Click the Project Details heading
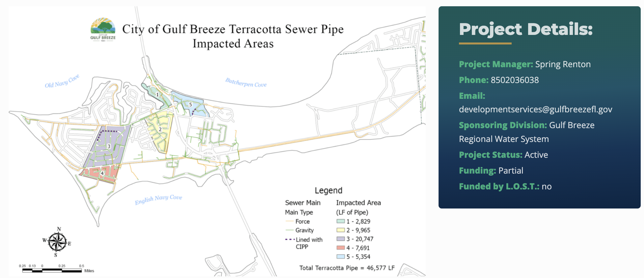This screenshot has width=644, height=278. 525,29
